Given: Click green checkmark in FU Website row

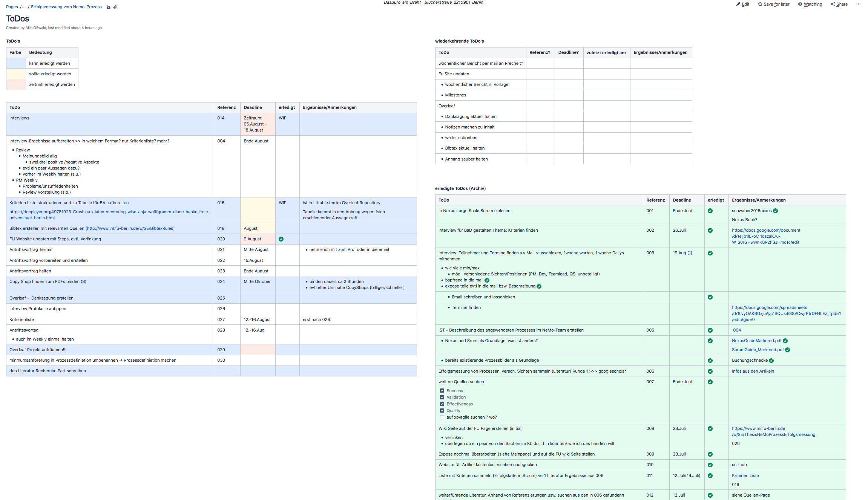Looking at the screenshot, I should [x=281, y=239].
